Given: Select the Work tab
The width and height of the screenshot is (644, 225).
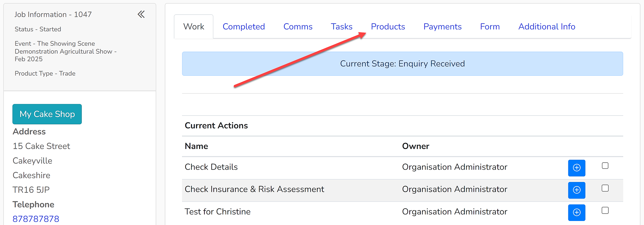Looking at the screenshot, I should point(194,26).
